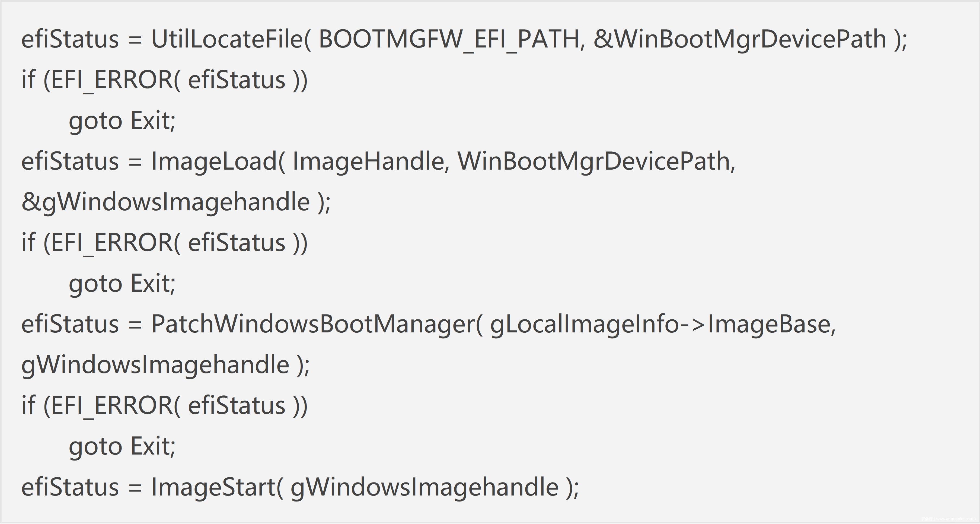Click the arrow operator after gLocalImageInfo

click(694, 324)
